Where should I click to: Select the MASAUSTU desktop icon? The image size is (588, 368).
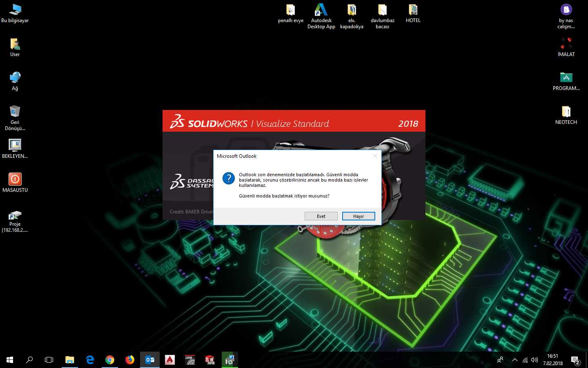[x=15, y=183]
